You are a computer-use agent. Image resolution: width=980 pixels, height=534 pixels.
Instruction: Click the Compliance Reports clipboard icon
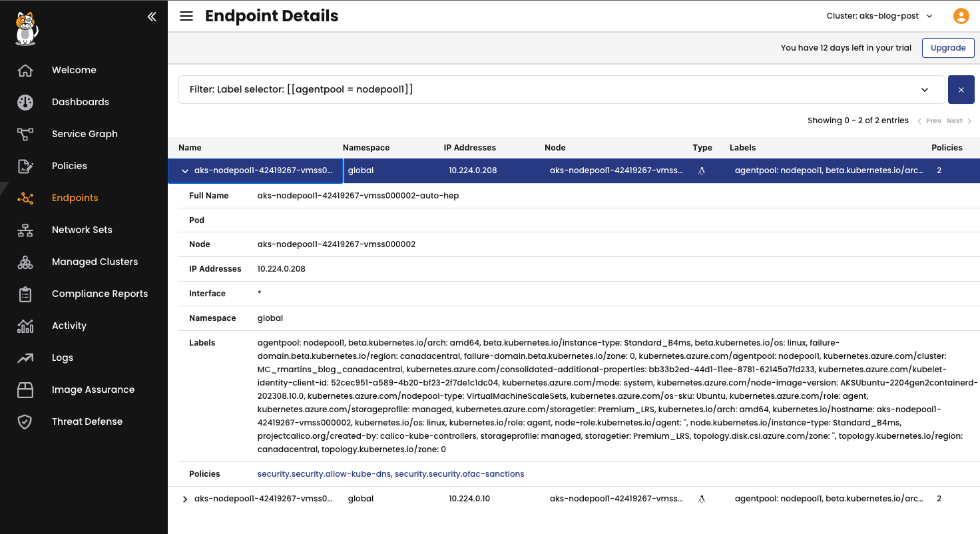[25, 294]
